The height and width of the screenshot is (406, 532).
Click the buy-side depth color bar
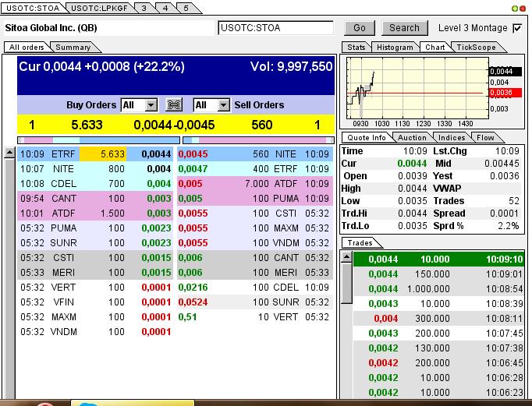(x=98, y=140)
